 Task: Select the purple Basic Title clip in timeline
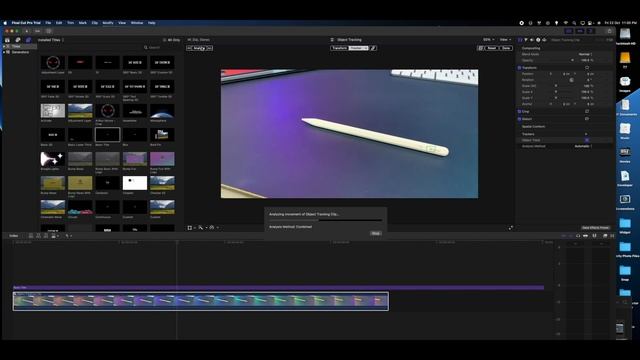[x=278, y=288]
